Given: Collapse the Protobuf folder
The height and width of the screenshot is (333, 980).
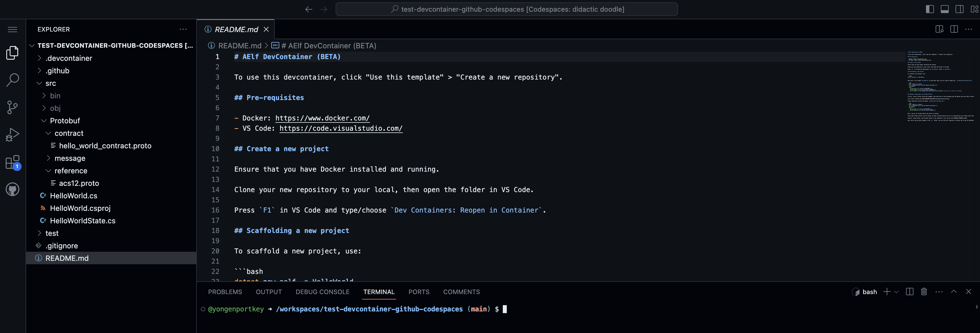Looking at the screenshot, I should click(111, 121).
